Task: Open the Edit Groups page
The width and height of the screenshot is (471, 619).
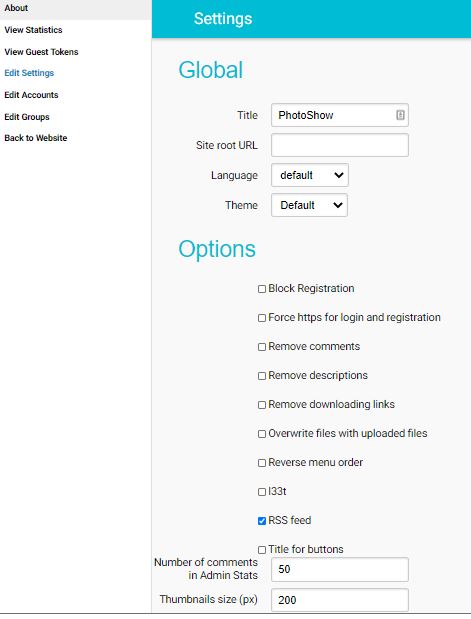Action: pyautogui.click(x=27, y=117)
